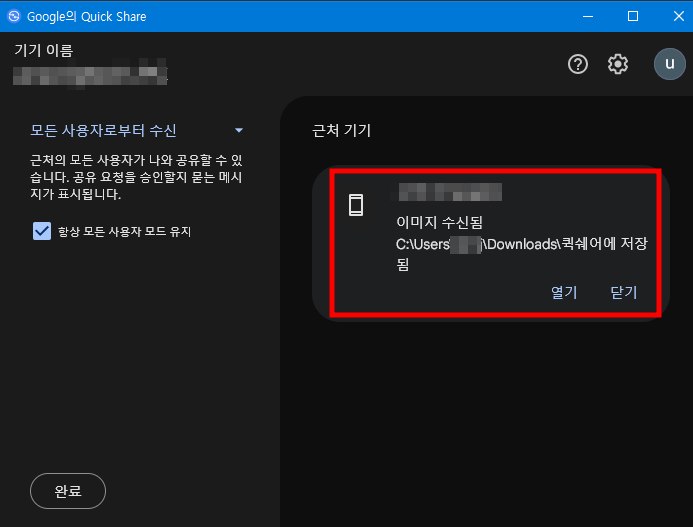Click 열기 to open received image
This screenshot has height=527, width=693.
564,292
